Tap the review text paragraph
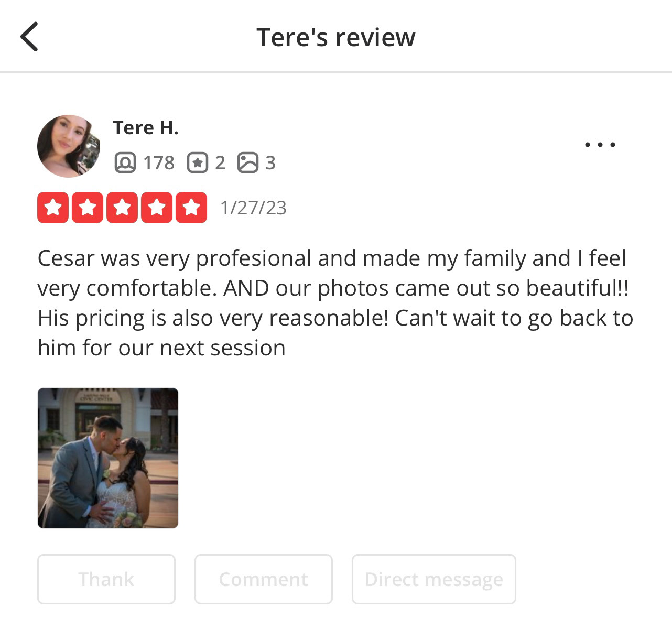Viewport: 672px width, 640px height. point(335,303)
